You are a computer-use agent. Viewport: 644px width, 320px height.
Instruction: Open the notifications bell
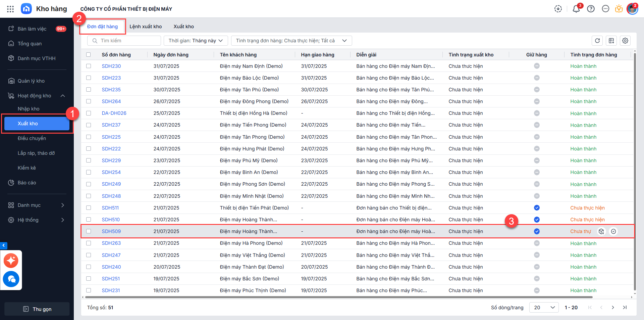click(x=576, y=9)
